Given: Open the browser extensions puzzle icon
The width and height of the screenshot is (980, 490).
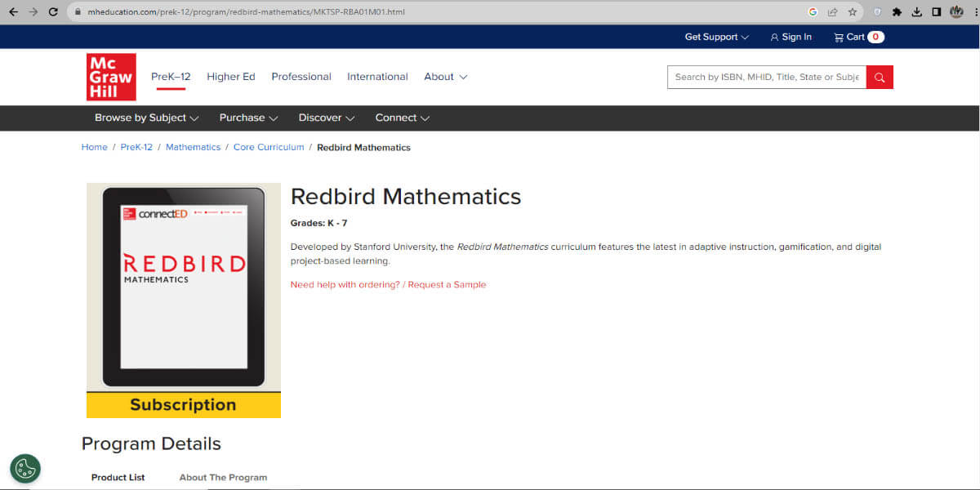Looking at the screenshot, I should pos(897,12).
